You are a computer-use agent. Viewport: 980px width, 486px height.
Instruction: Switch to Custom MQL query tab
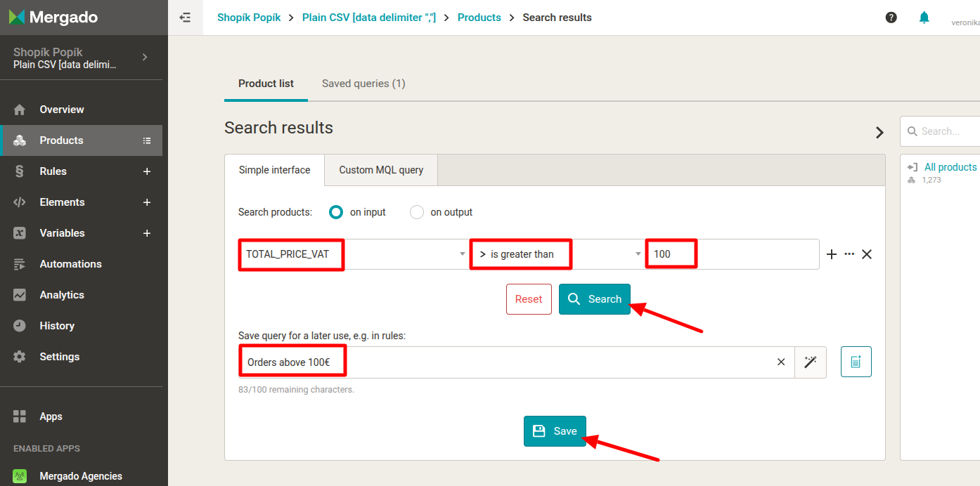pos(381,170)
